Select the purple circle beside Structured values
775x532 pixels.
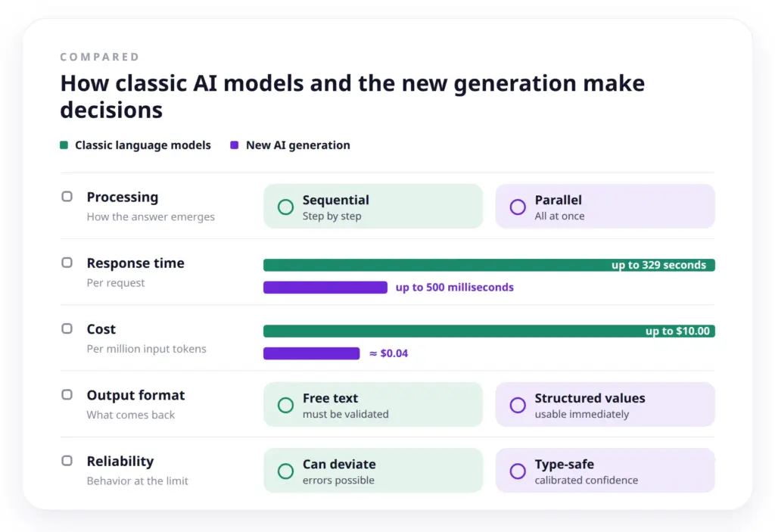click(x=518, y=405)
